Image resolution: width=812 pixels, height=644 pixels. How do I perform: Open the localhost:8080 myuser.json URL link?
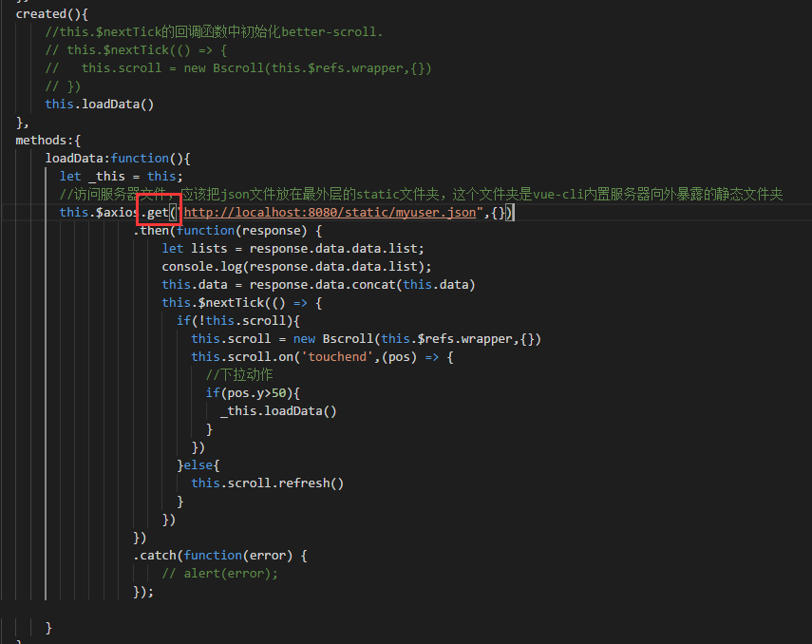(x=330, y=213)
